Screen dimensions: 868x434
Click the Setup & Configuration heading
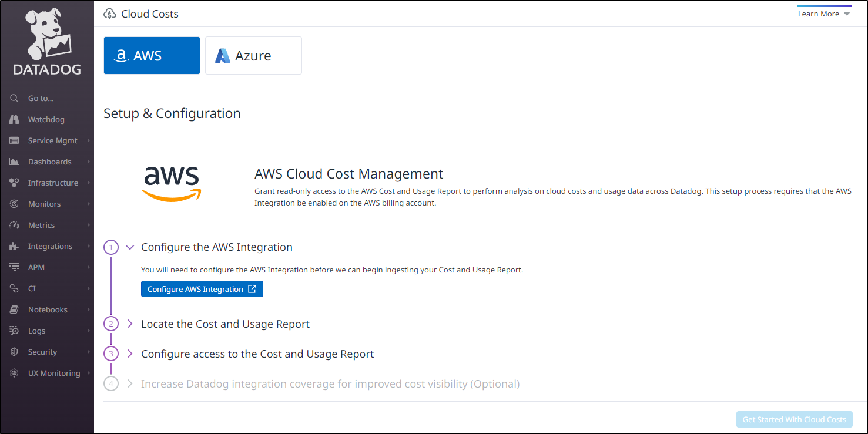172,113
